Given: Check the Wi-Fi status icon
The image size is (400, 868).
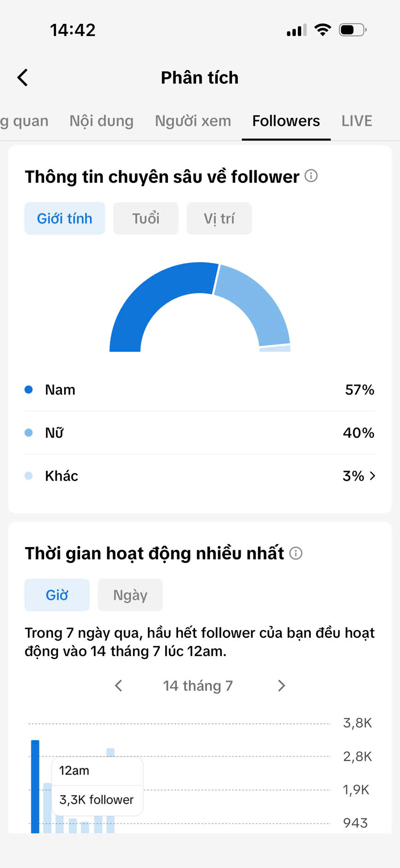Looking at the screenshot, I should (323, 30).
